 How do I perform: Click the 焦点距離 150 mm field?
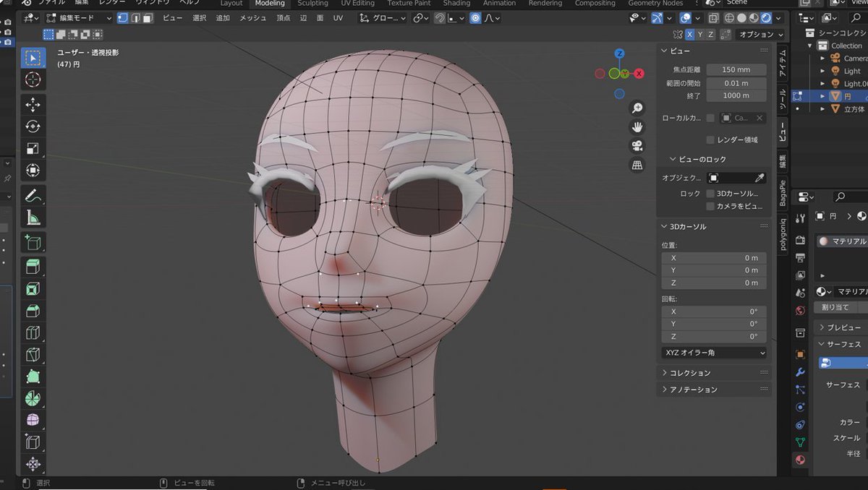click(x=736, y=69)
